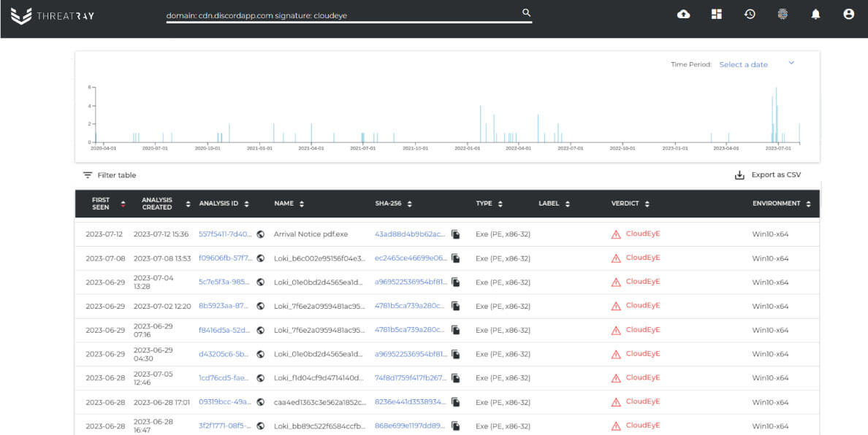Copy SHA-256 hash ec2465ce46699e06
This screenshot has height=435, width=868.
[x=456, y=258]
